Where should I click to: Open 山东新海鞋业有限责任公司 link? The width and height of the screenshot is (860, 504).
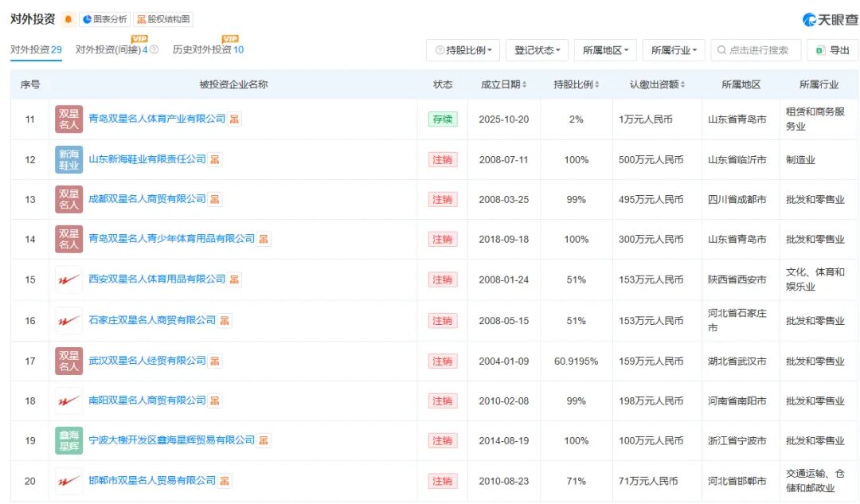click(x=147, y=159)
